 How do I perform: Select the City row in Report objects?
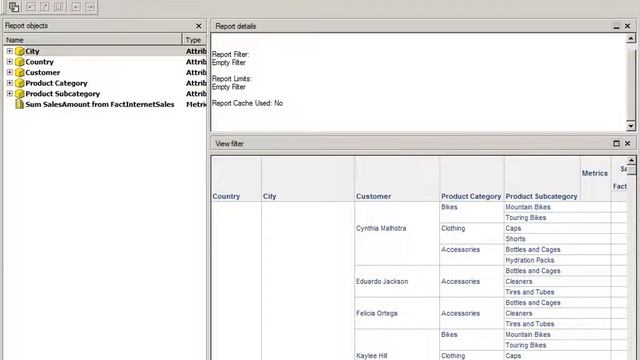105,51
